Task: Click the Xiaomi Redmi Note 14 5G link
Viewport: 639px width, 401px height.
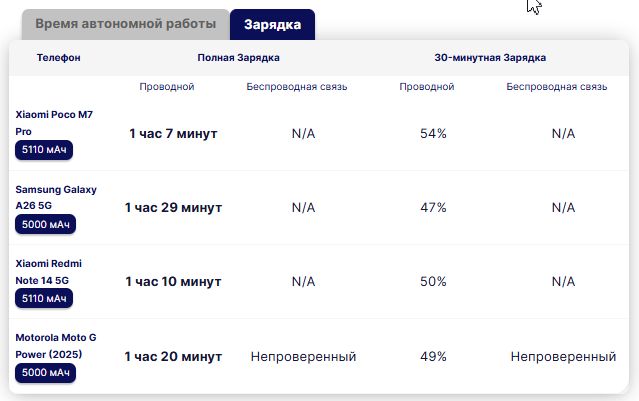Action: coord(49,270)
